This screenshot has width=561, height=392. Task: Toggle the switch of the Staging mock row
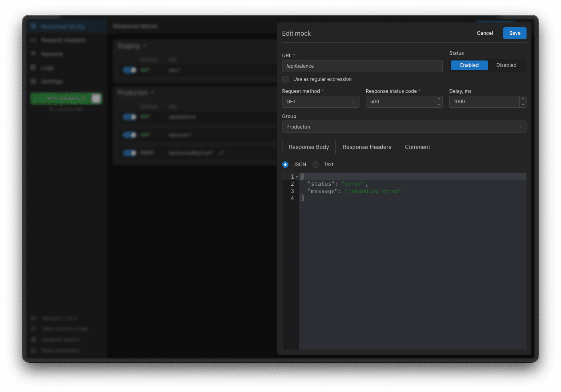click(x=129, y=70)
